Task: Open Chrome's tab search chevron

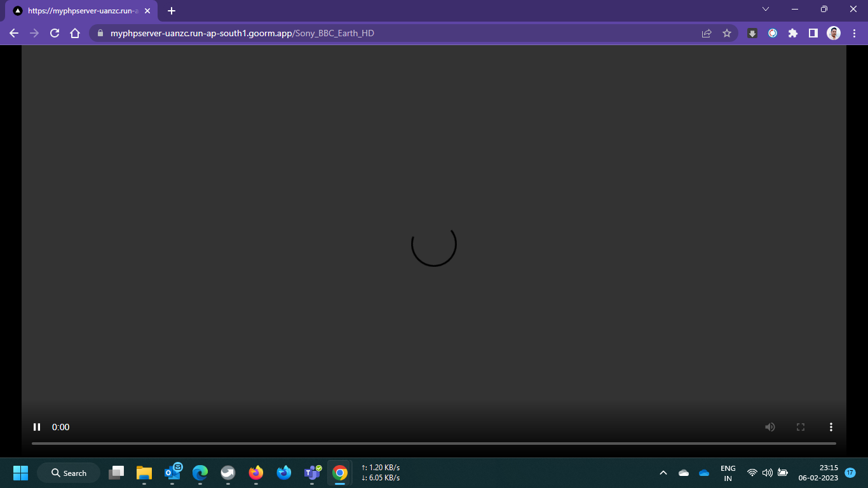Action: (x=766, y=10)
